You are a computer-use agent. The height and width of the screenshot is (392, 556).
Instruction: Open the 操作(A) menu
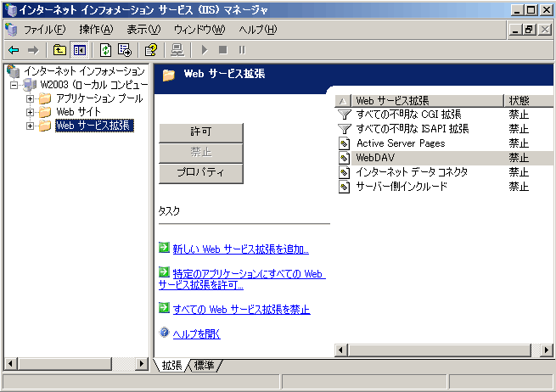point(95,30)
